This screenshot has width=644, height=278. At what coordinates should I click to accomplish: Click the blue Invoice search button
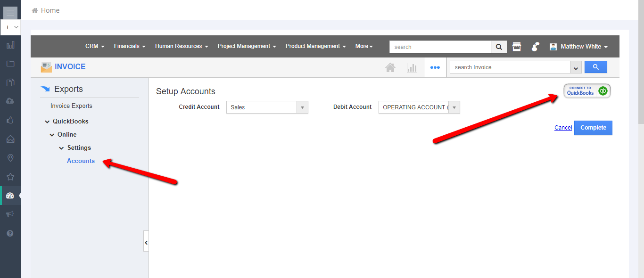click(x=595, y=67)
